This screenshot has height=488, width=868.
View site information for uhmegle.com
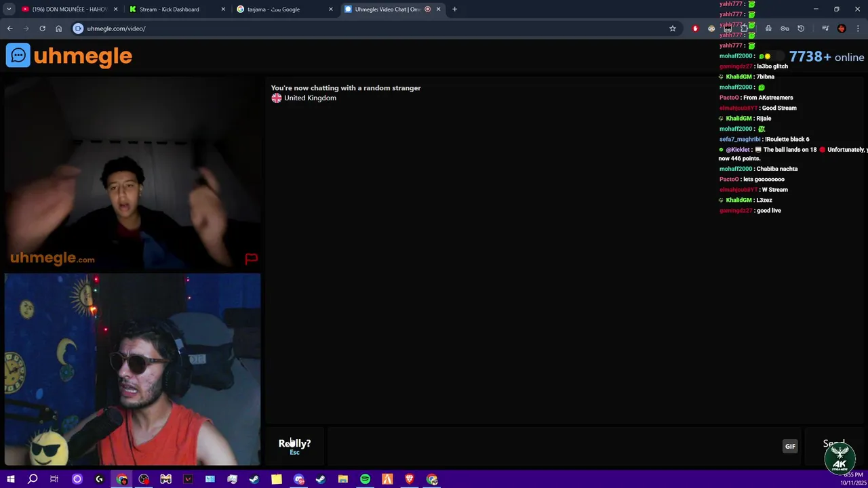[x=78, y=28]
